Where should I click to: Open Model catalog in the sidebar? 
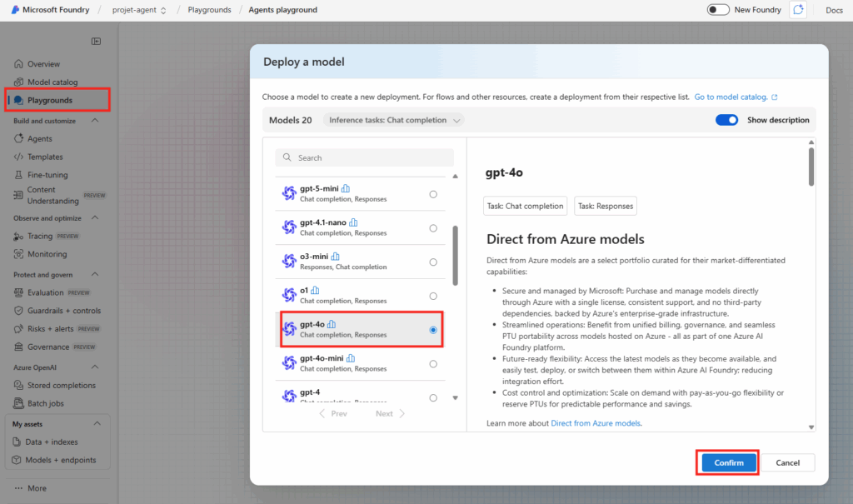point(52,82)
